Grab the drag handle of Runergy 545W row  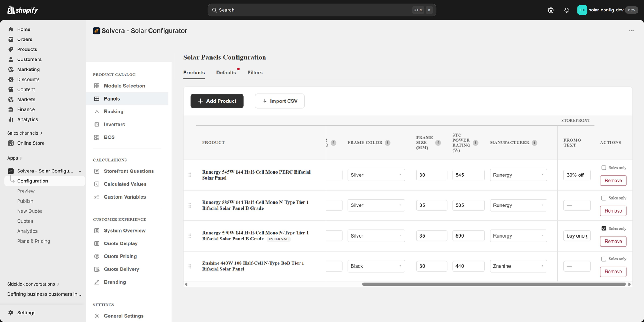tap(190, 175)
